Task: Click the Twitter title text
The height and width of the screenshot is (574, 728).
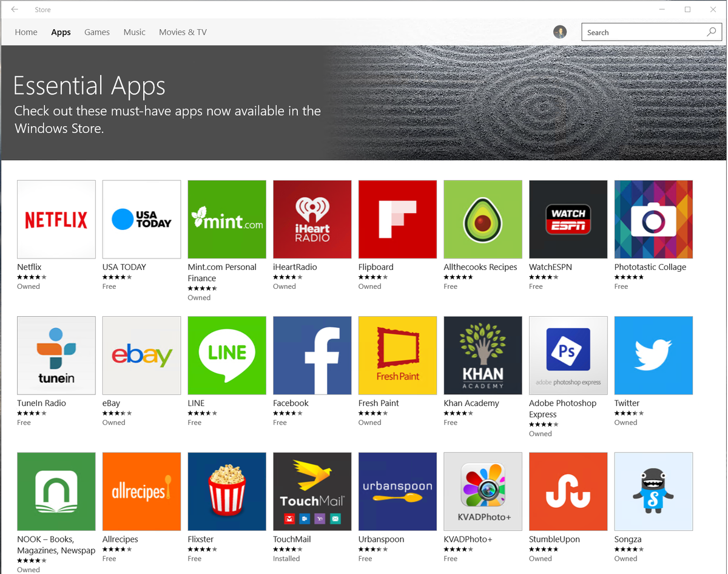Action: [x=627, y=403]
